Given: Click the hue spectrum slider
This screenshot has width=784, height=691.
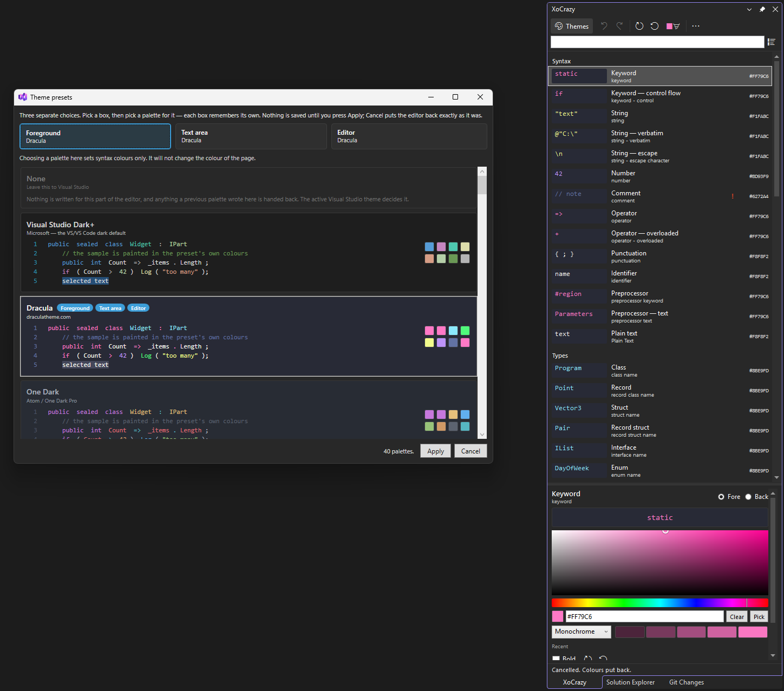Looking at the screenshot, I should click(660, 603).
